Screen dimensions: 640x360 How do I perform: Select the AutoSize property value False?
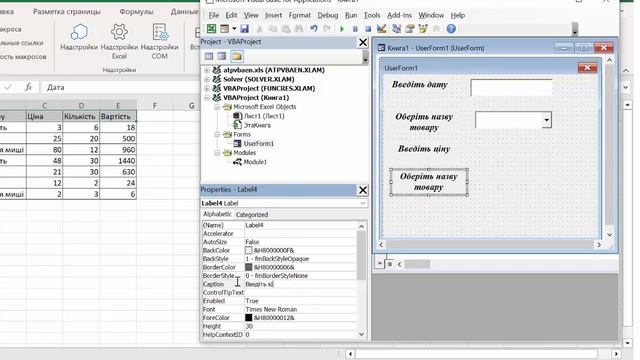(300, 242)
